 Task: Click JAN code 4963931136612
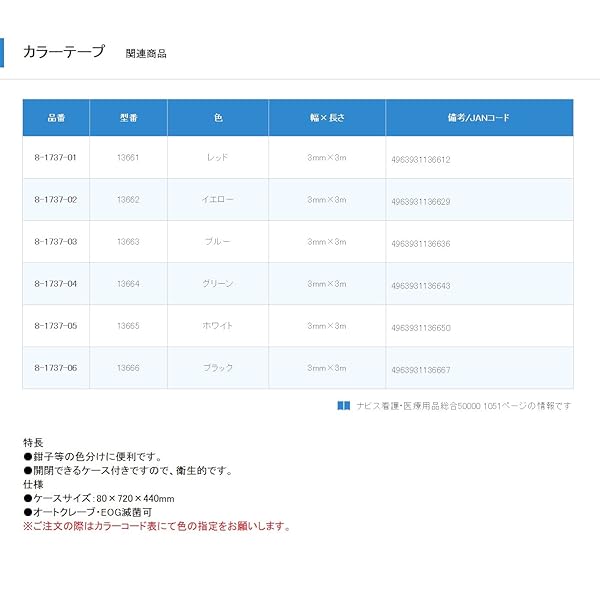click(x=421, y=160)
